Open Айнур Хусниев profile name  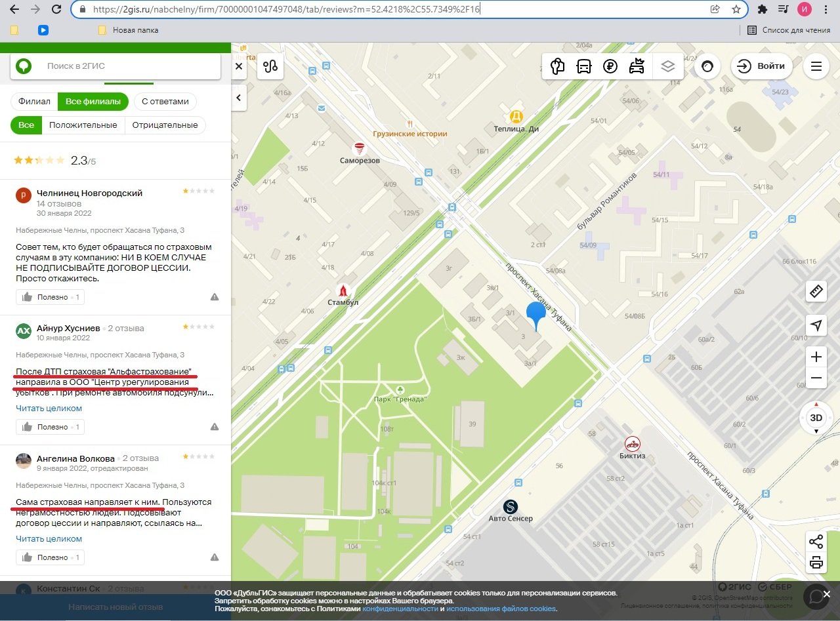68,328
